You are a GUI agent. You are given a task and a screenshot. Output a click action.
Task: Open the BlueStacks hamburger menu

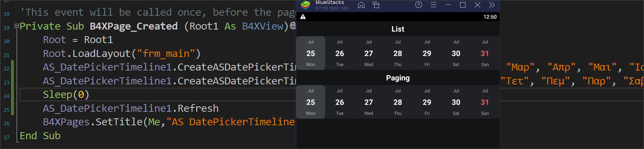(x=433, y=5)
